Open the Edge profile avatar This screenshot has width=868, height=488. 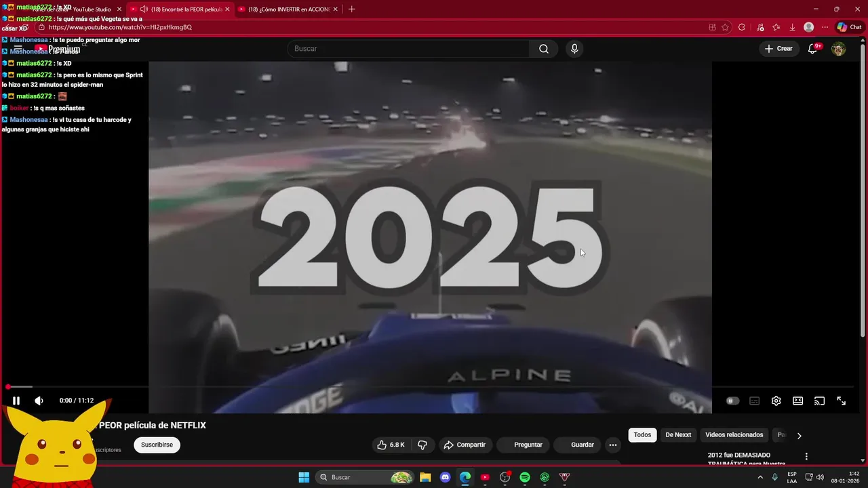[809, 27]
